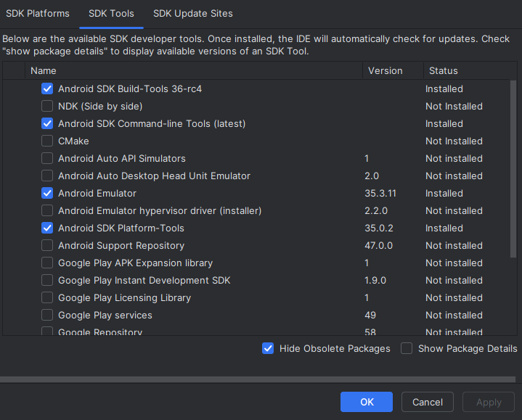Screen dimensions: 522x420
Task: Open the SDK Update Sites tab
Action: point(193,14)
